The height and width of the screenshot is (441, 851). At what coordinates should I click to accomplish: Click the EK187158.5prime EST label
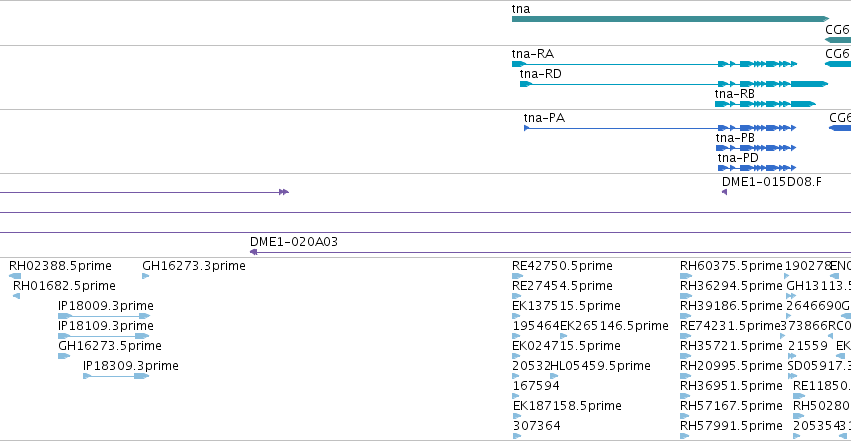pos(567,406)
